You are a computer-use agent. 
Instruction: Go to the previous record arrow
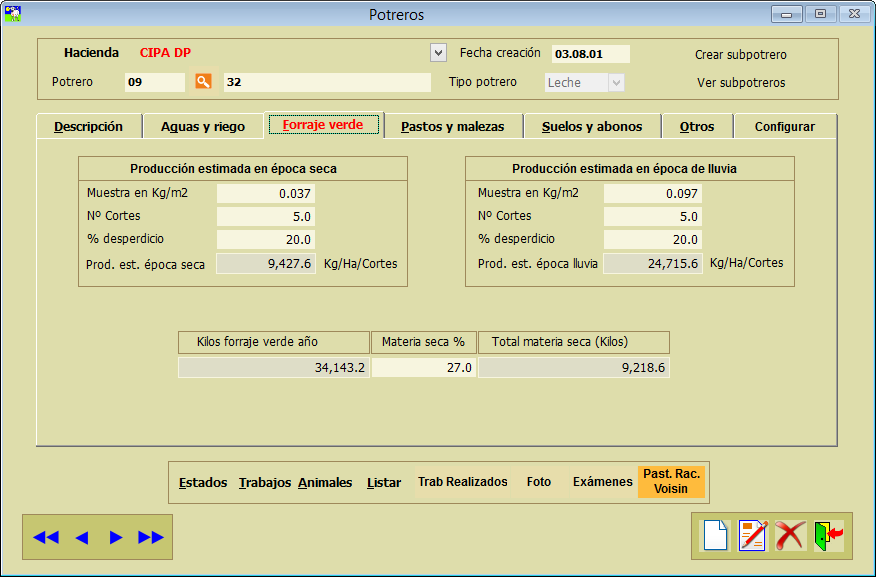pos(82,537)
